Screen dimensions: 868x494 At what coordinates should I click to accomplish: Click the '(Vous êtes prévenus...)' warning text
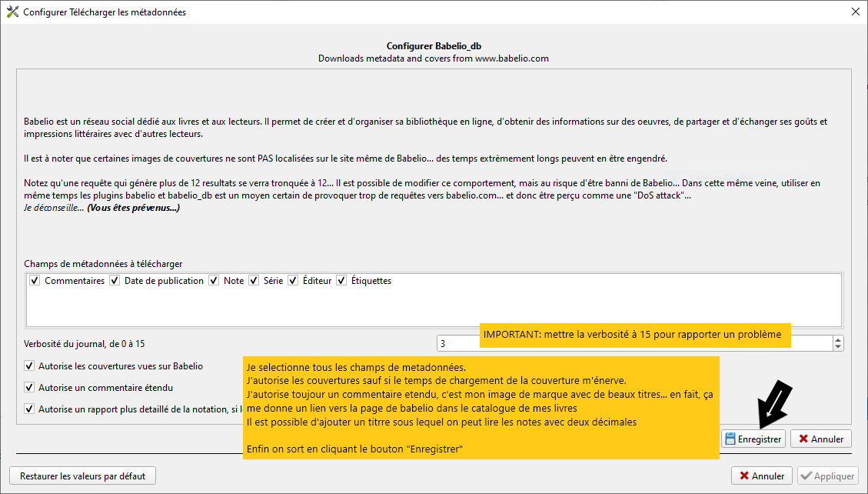[x=134, y=208]
